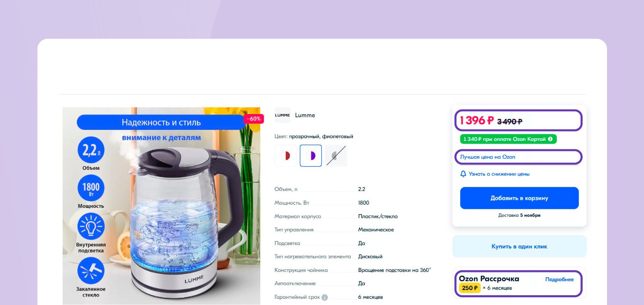Select the purple color variant swatch
This screenshot has width=644, height=305.
311,156
